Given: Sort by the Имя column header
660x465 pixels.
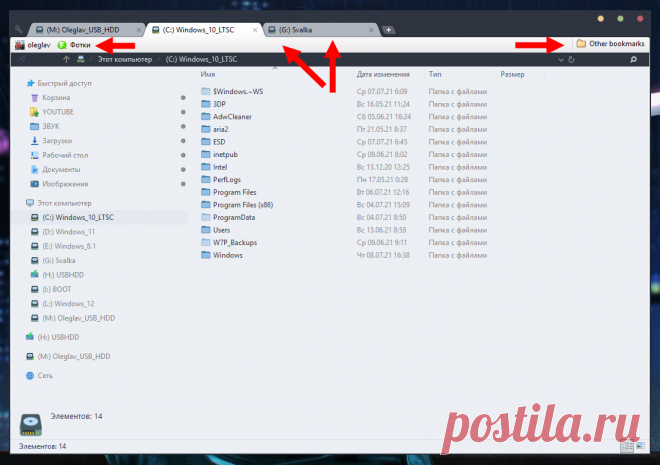Looking at the screenshot, I should pos(208,74).
